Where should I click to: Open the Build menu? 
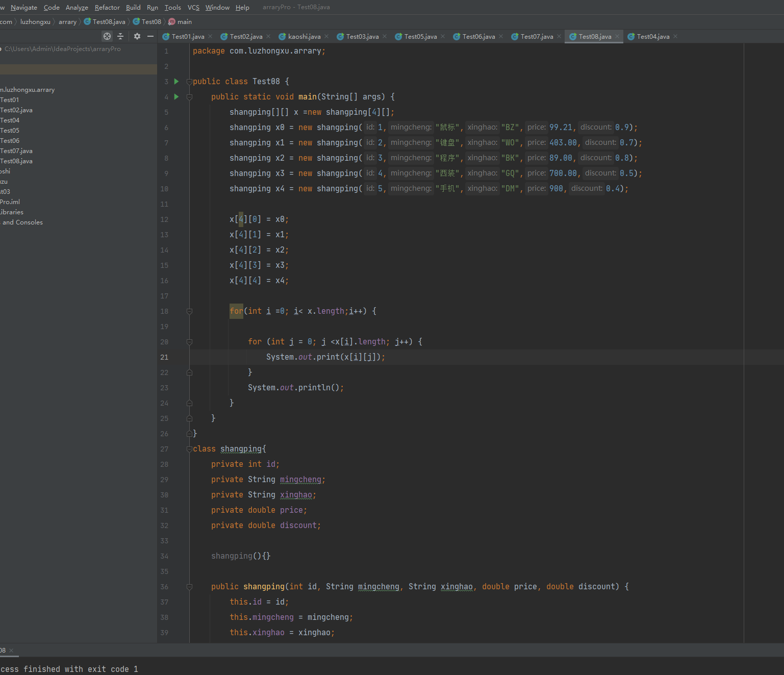(x=133, y=7)
